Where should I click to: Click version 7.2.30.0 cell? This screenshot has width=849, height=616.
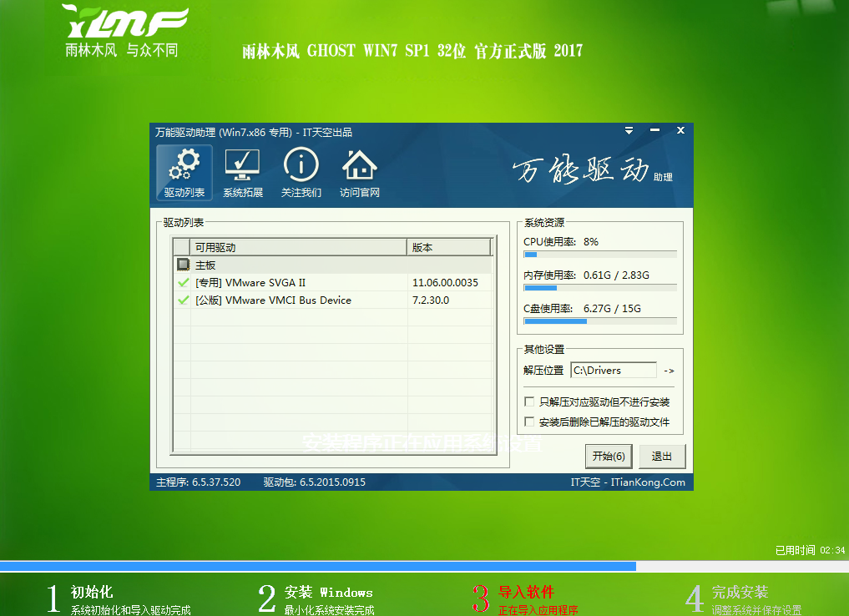click(431, 300)
